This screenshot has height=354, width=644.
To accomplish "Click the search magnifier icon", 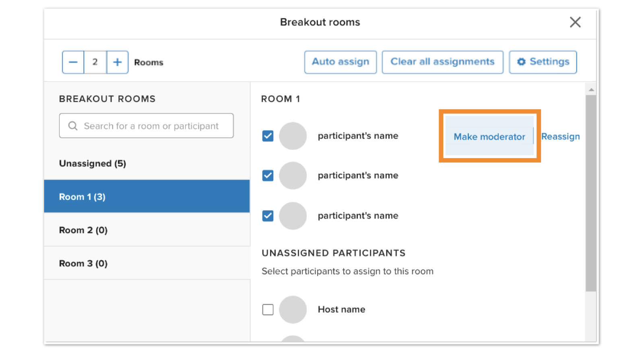I will pos(73,126).
